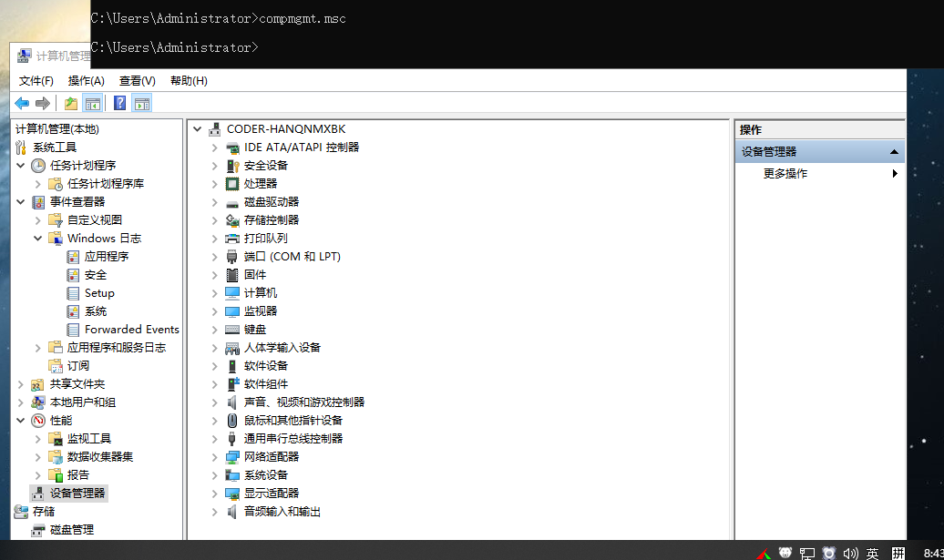This screenshot has height=560, width=944.
Task: Click the 处理器 processor chip icon
Action: [x=232, y=183]
